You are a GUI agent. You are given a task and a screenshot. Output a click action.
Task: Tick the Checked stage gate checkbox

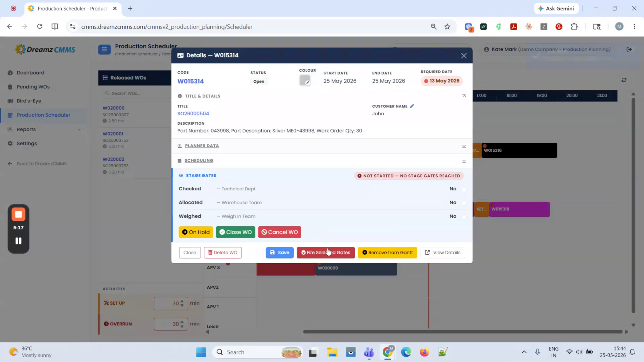(x=464, y=189)
